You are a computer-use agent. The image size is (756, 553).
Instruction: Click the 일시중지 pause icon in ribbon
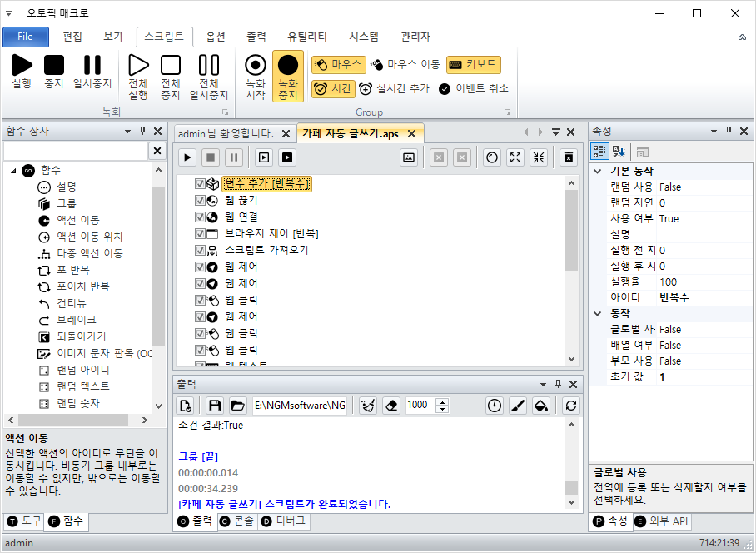tap(92, 65)
